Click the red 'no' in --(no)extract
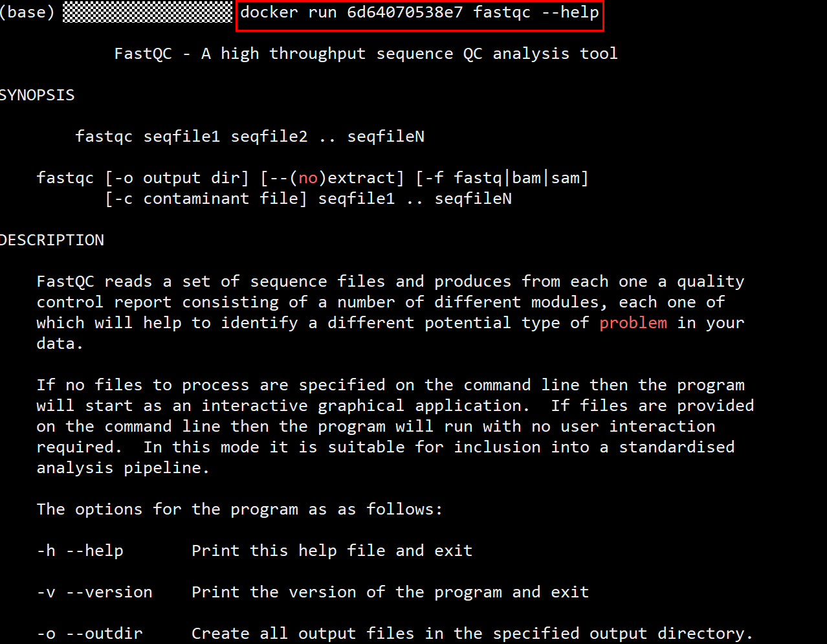Image resolution: width=827 pixels, height=644 pixels. pyautogui.click(x=308, y=178)
